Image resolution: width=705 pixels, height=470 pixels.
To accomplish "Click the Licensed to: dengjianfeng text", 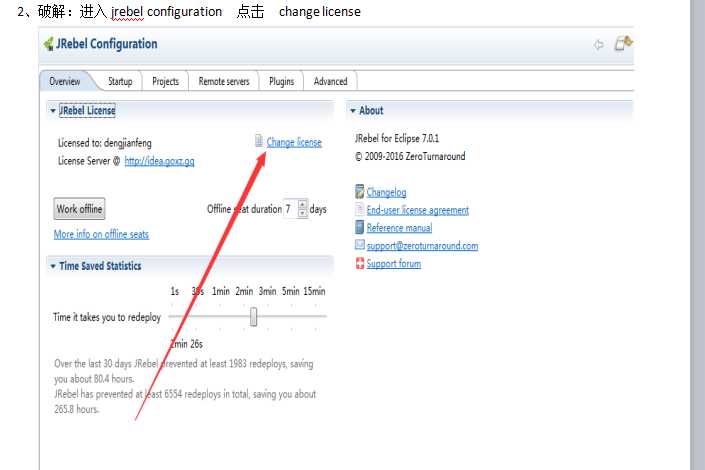I will coord(105,143).
